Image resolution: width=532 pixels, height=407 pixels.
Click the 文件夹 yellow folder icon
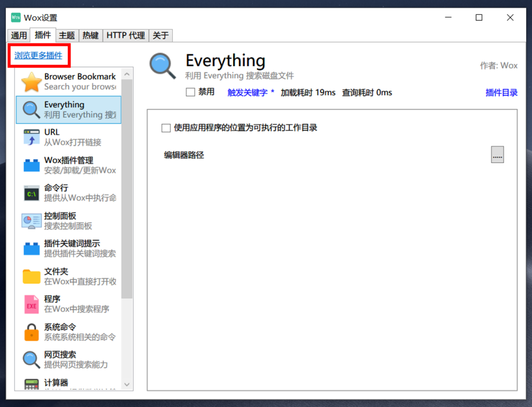31,276
